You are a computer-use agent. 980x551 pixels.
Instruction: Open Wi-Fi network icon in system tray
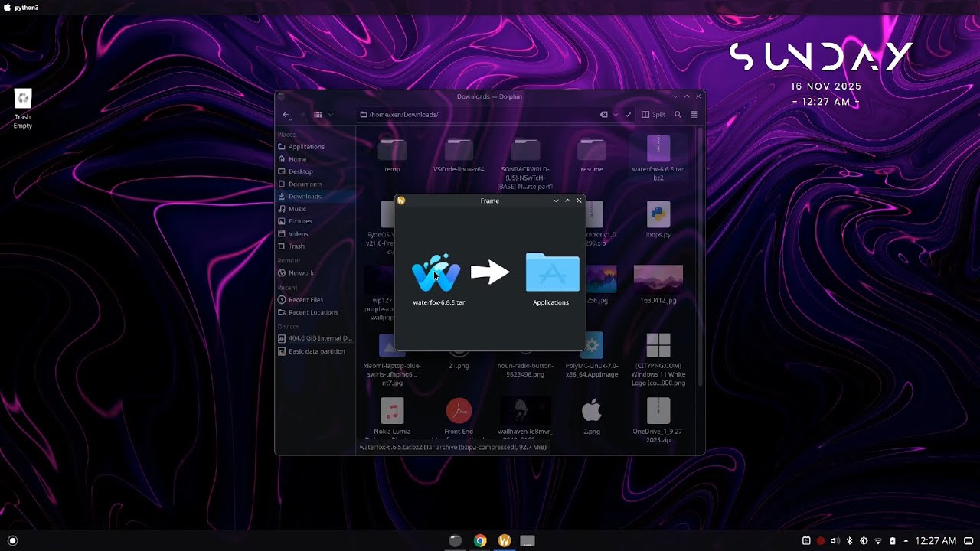(x=878, y=541)
